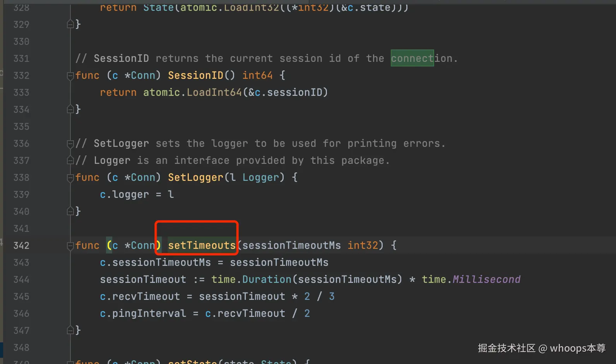Click line number 335 in the gutter
Image resolution: width=616 pixels, height=364 pixels.
click(x=21, y=126)
